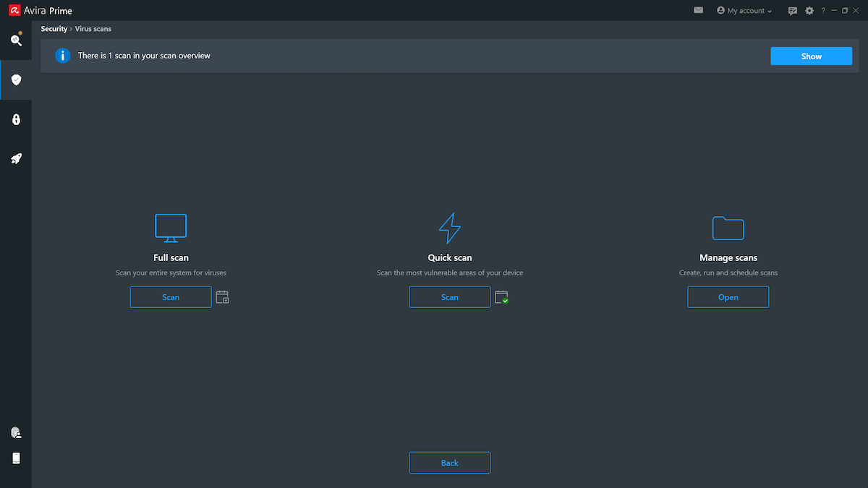The width and height of the screenshot is (868, 488).
Task: Navigate to Security in the breadcrumb
Action: [x=54, y=28]
